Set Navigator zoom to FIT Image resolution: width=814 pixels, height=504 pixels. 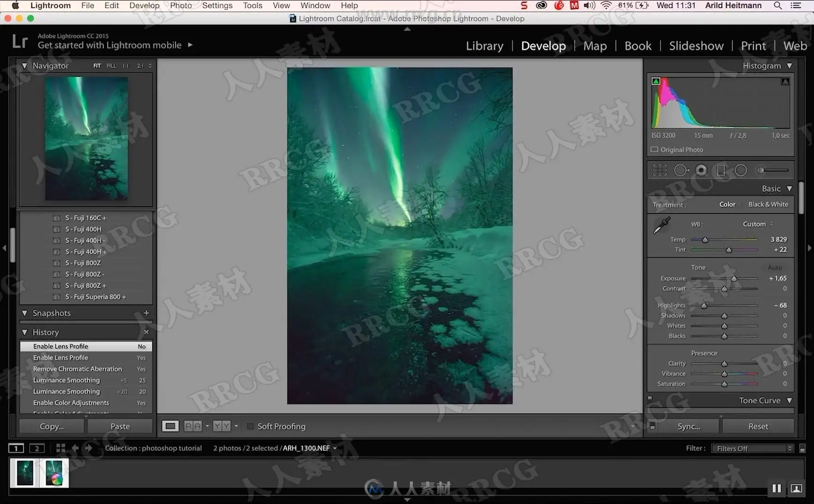click(97, 66)
